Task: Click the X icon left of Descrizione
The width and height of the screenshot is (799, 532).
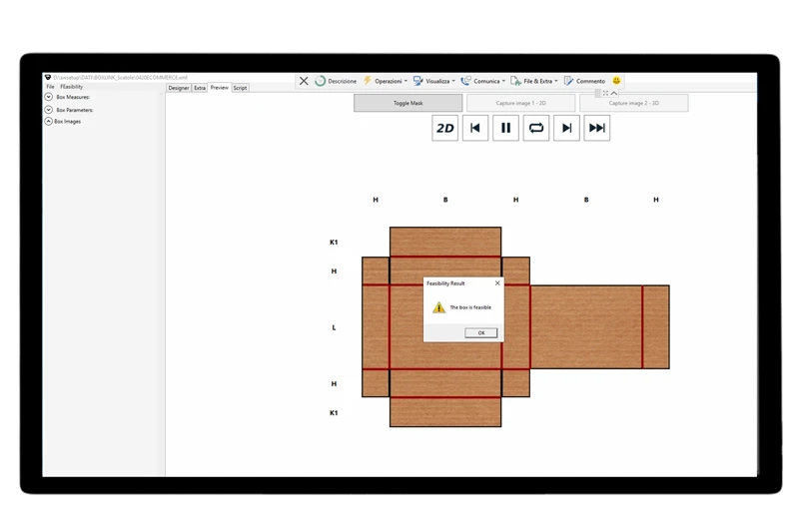Action: pos(304,81)
